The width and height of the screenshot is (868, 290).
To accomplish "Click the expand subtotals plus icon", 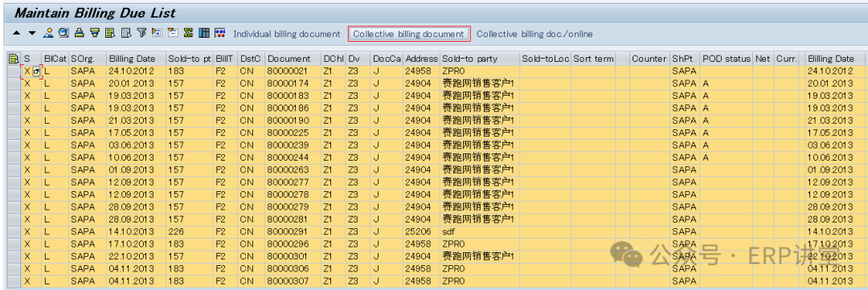I will [157, 33].
